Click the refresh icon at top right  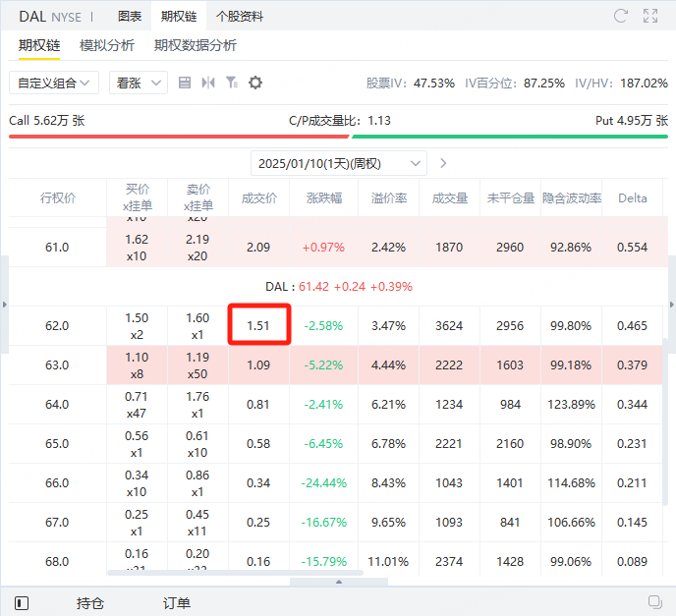pyautogui.click(x=620, y=16)
